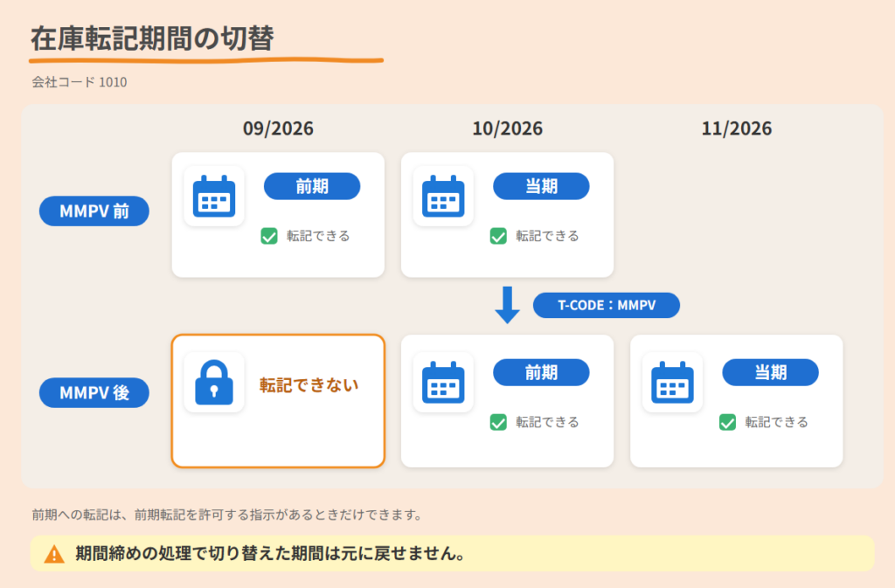This screenshot has width=895, height=588.
Task: Click the calendar icon in the MMPV前 10/2026 card
Action: [x=443, y=197]
